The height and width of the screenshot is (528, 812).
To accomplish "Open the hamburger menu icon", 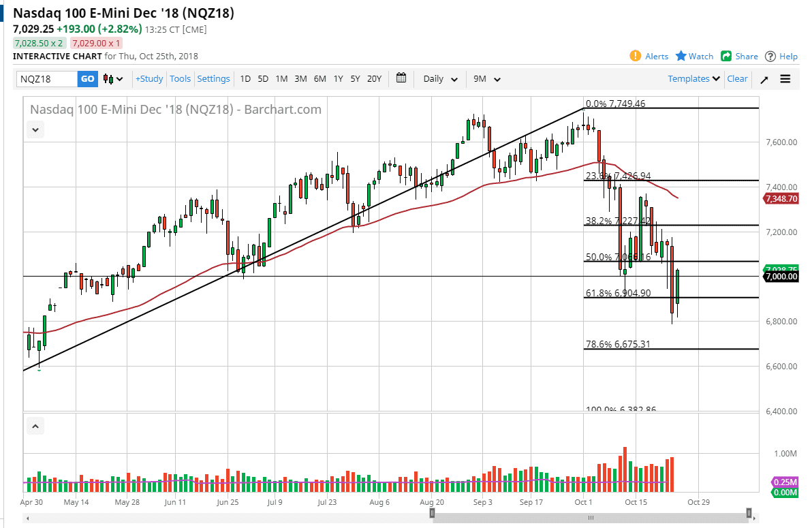I will tap(785, 78).
